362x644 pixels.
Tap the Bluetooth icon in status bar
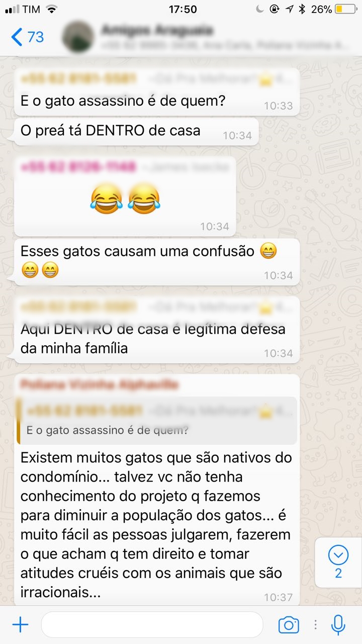coord(302,9)
